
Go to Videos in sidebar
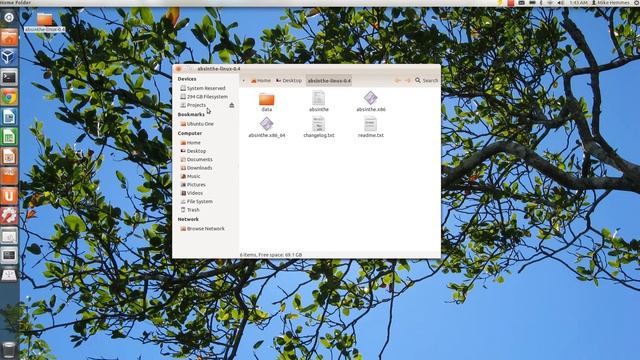coord(192,193)
